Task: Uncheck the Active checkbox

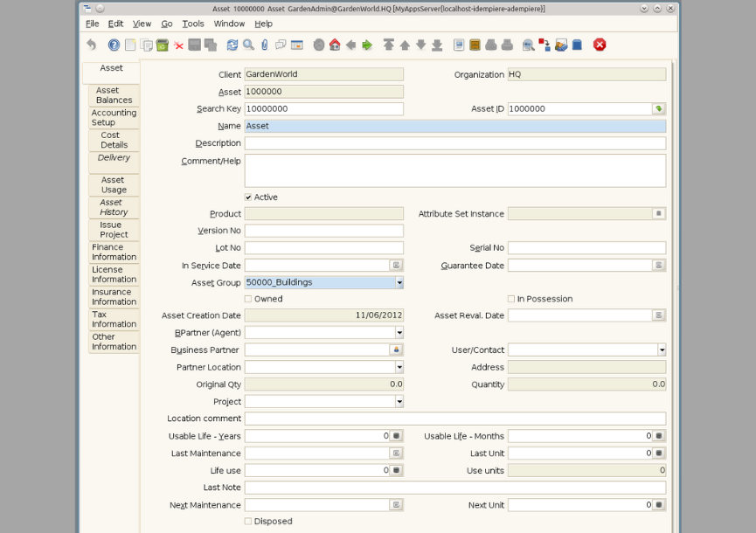Action: (248, 197)
